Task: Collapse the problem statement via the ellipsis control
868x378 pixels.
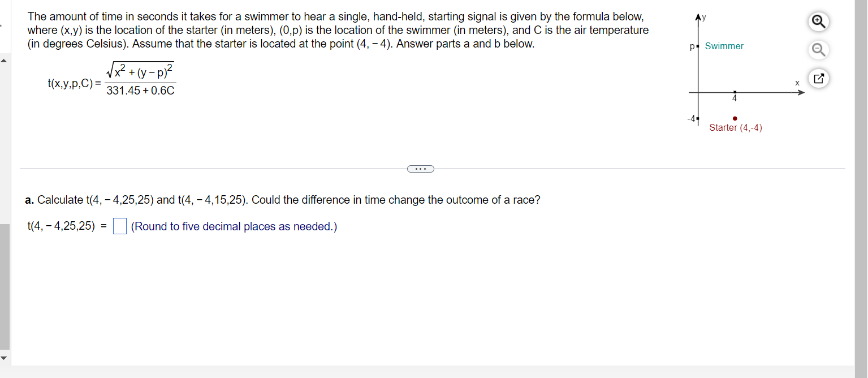Action: pyautogui.click(x=421, y=168)
